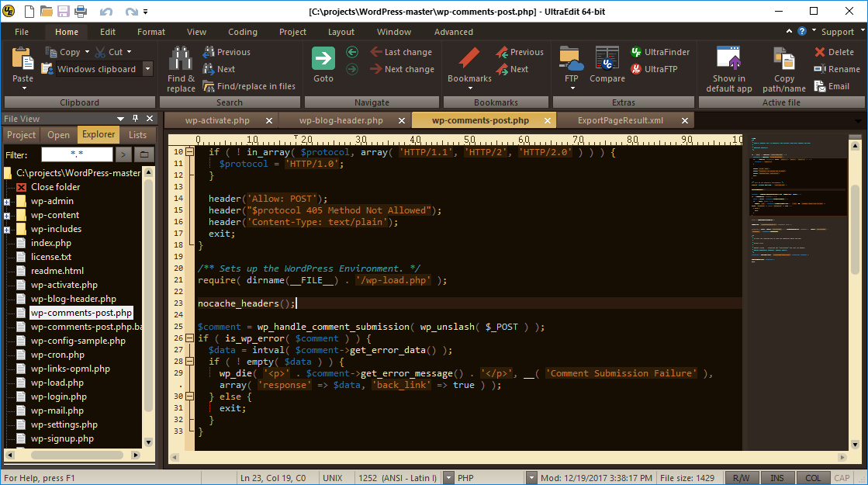Click the Copy path/name icon

[x=783, y=59]
